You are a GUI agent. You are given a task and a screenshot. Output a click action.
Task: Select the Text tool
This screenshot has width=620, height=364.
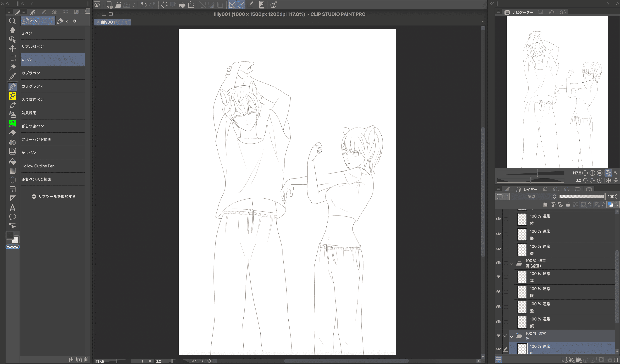pyautogui.click(x=12, y=208)
